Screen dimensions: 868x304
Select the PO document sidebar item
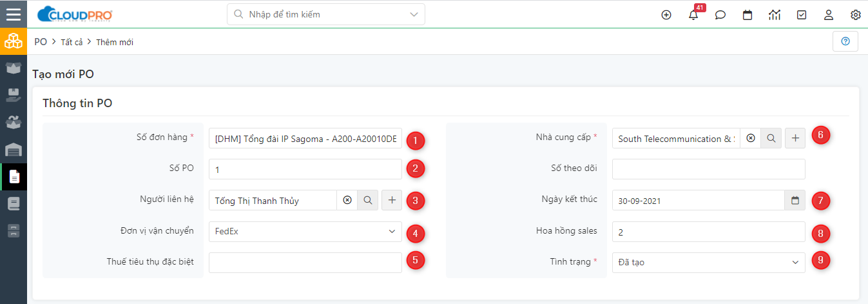click(14, 176)
